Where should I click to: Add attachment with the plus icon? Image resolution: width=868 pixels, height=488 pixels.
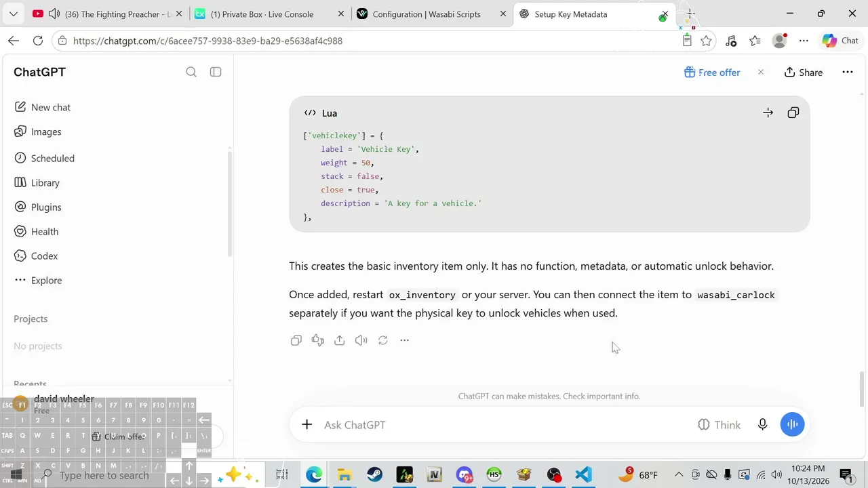point(307,424)
